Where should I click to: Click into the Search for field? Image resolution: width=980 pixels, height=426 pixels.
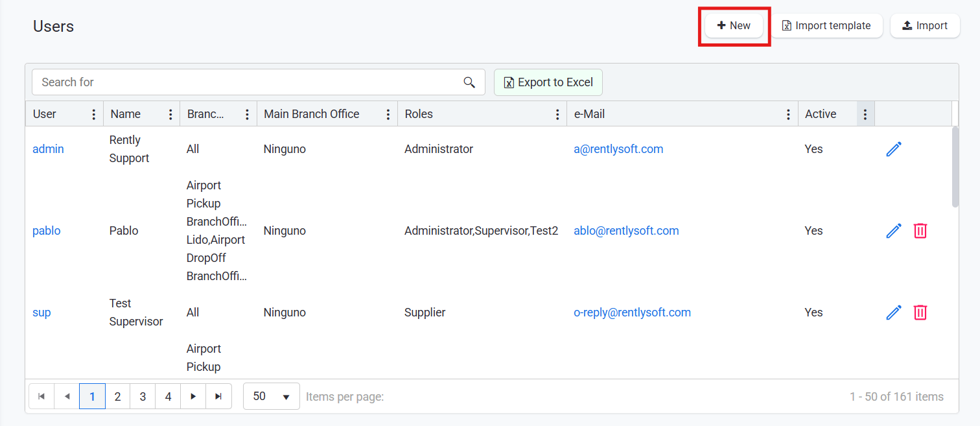pyautogui.click(x=246, y=82)
